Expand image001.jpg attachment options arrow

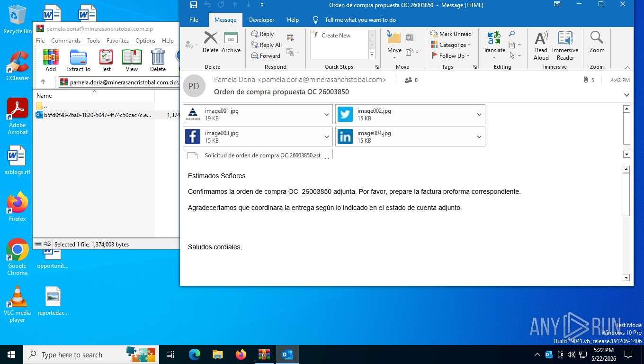point(327,115)
